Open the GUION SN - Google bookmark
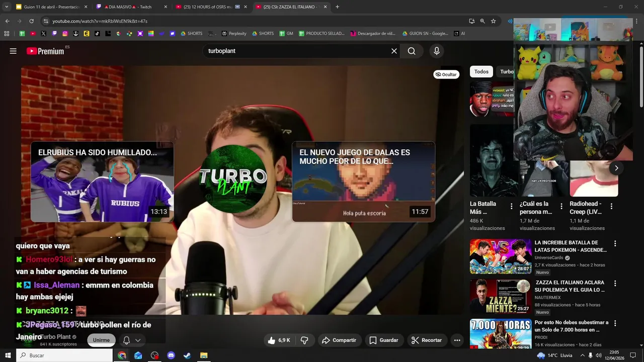644x362 pixels. [x=425, y=34]
